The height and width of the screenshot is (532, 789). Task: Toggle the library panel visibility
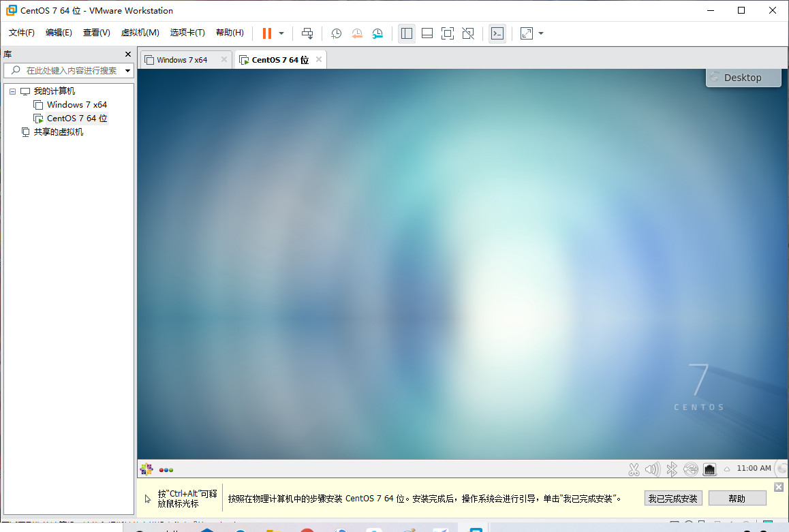click(x=407, y=33)
